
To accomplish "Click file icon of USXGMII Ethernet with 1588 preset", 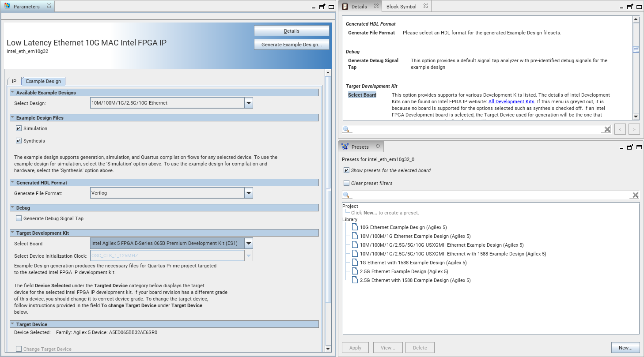I will pos(355,254).
